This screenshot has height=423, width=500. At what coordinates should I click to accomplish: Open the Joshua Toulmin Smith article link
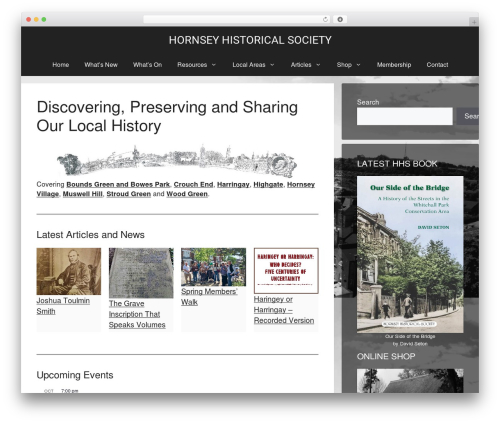63,306
